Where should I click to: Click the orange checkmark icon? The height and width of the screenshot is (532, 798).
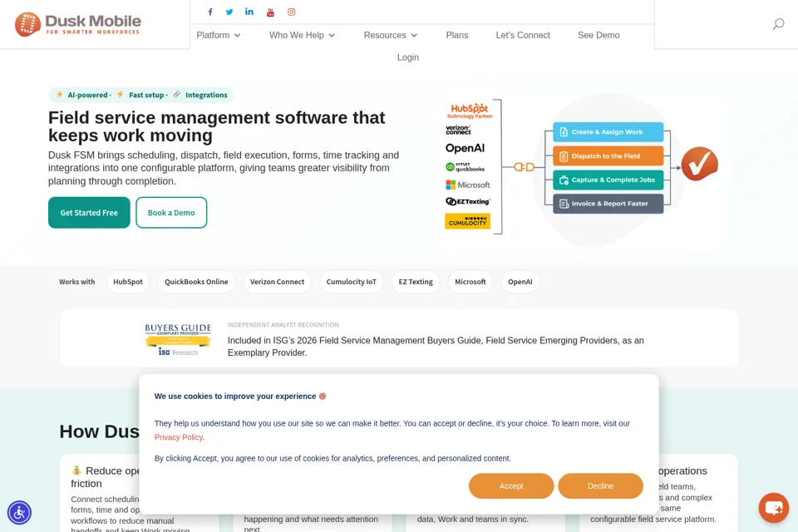[x=700, y=164]
